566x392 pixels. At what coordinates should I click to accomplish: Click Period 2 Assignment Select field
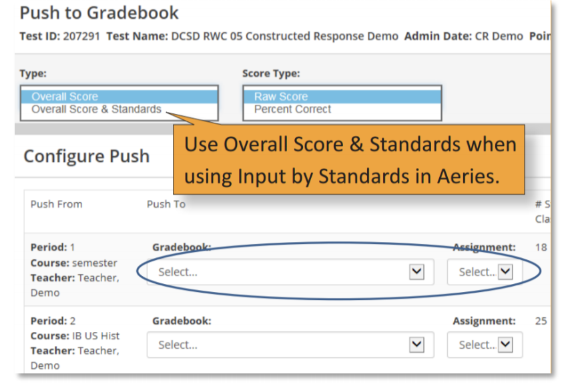(x=485, y=345)
